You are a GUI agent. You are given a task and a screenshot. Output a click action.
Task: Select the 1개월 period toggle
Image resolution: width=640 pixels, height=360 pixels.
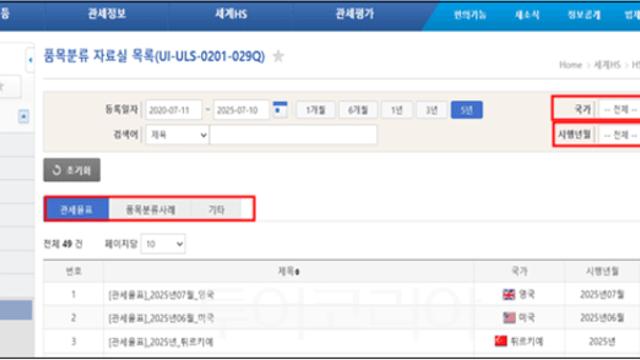coord(316,110)
